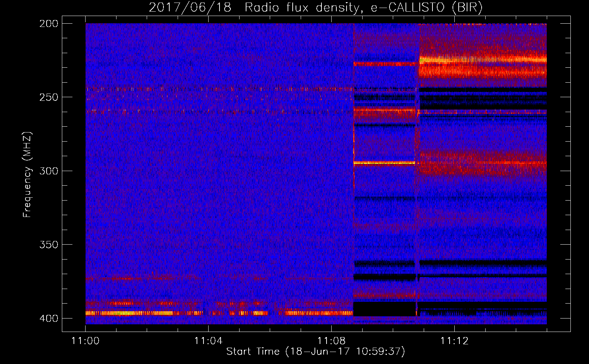The image size is (589, 364).
Task: Click the 250 frequency tick label
Action: (x=49, y=97)
